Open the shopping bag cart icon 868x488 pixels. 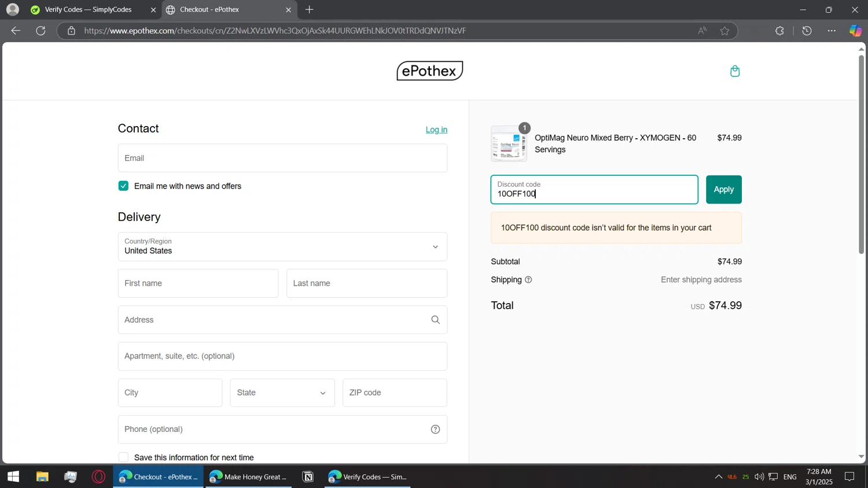735,71
